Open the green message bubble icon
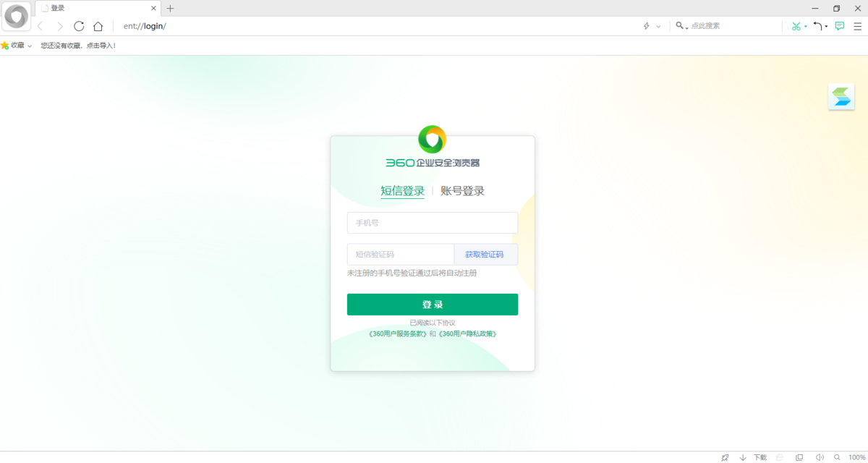This screenshot has width=868, height=463. 840,26
